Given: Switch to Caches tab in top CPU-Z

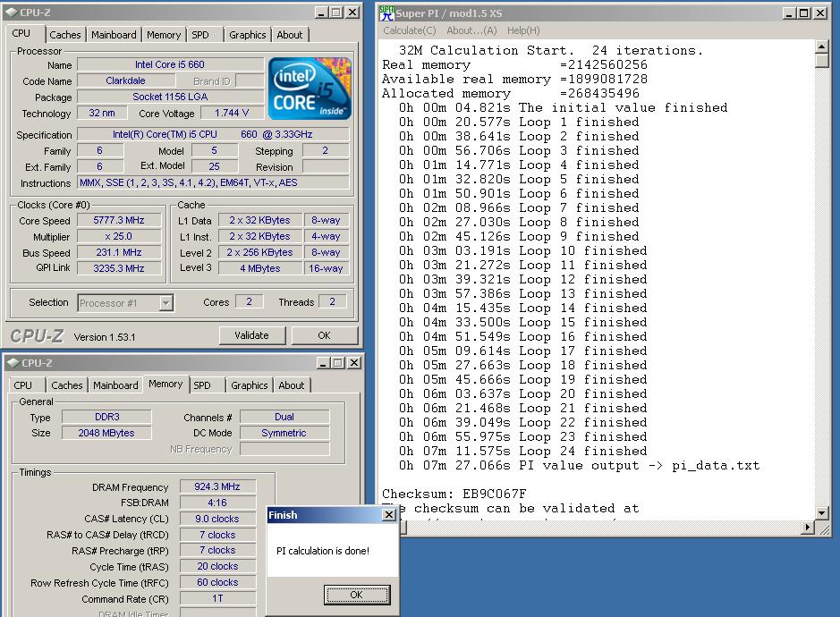Looking at the screenshot, I should 64,35.
